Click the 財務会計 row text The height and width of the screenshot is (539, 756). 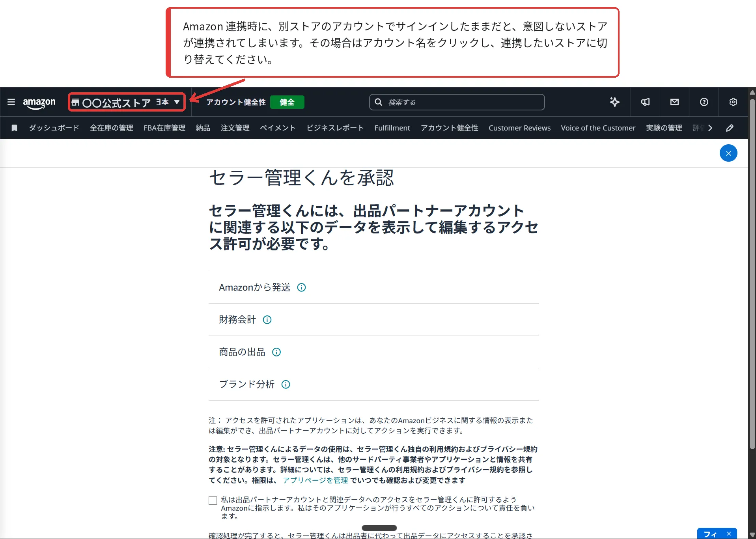237,320
